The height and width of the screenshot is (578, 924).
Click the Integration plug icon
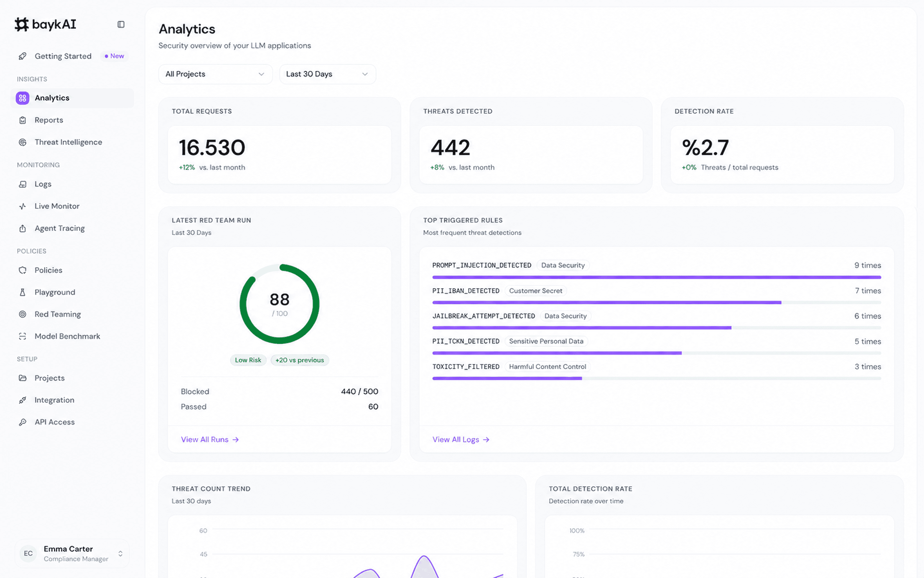(23, 400)
